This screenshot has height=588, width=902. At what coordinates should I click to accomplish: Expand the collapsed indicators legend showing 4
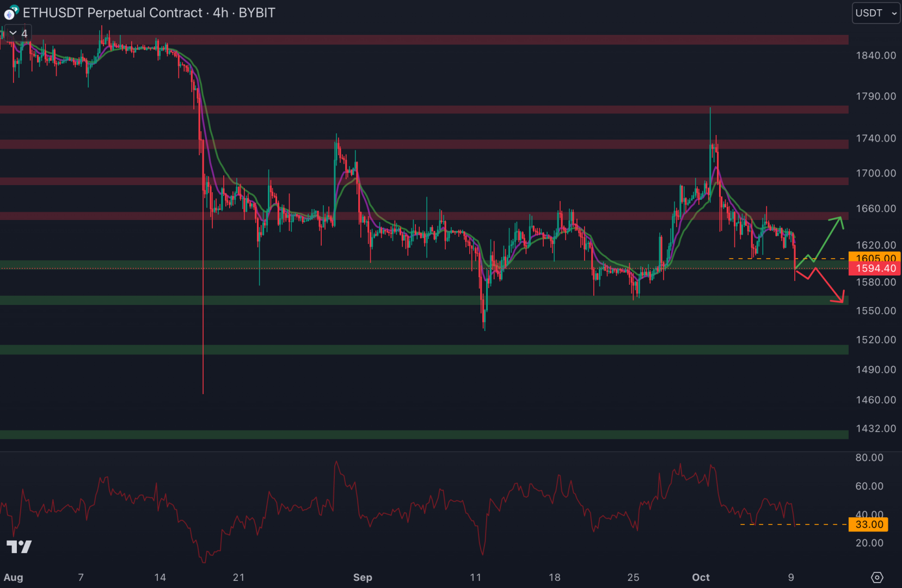tap(18, 33)
